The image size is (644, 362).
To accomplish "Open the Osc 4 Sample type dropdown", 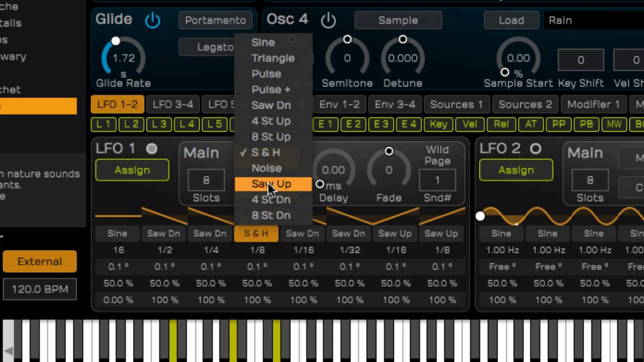I will tap(398, 20).
